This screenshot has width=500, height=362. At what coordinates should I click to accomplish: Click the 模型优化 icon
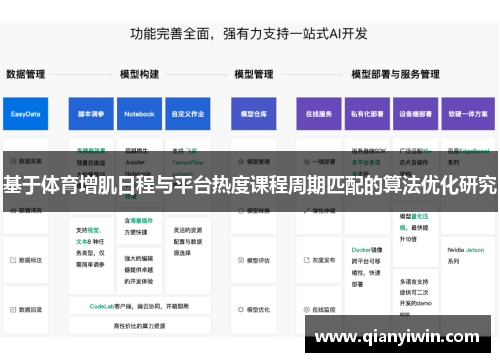[x=241, y=310]
